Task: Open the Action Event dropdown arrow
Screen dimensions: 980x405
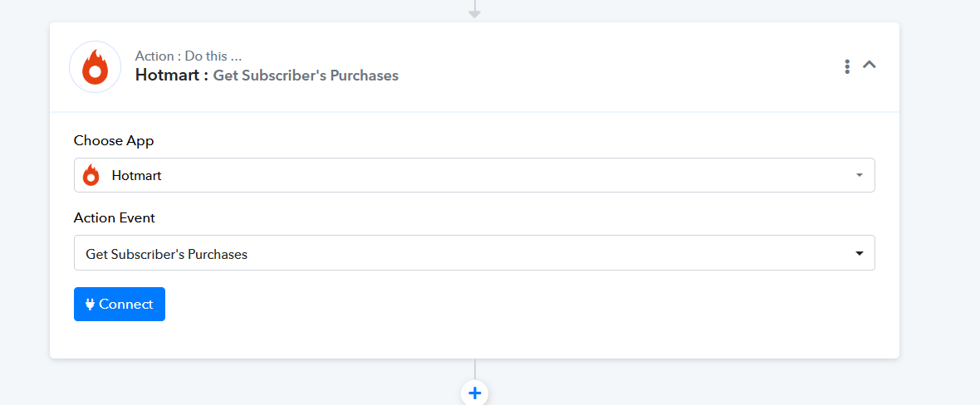Action: tap(860, 253)
